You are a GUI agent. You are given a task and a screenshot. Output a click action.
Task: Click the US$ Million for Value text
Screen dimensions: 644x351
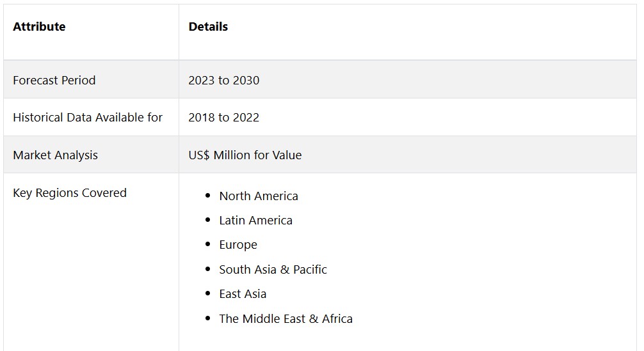click(245, 155)
